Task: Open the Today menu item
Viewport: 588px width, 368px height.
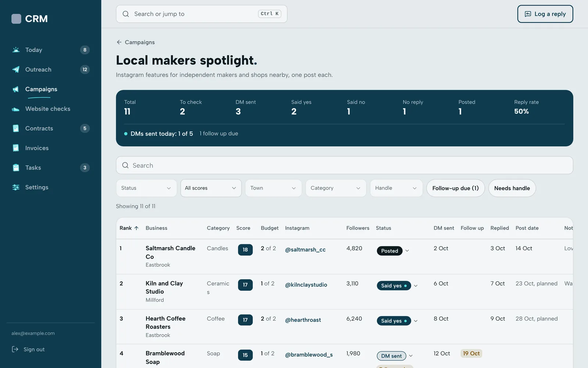Action: tap(50, 50)
